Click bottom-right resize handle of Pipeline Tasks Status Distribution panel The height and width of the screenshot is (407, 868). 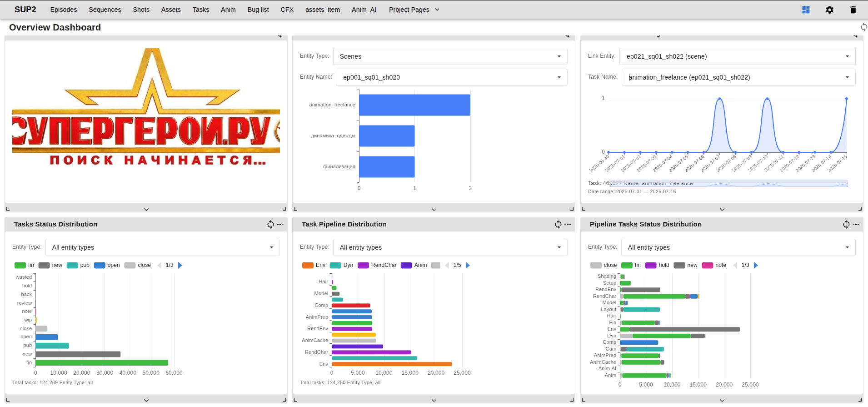click(860, 400)
